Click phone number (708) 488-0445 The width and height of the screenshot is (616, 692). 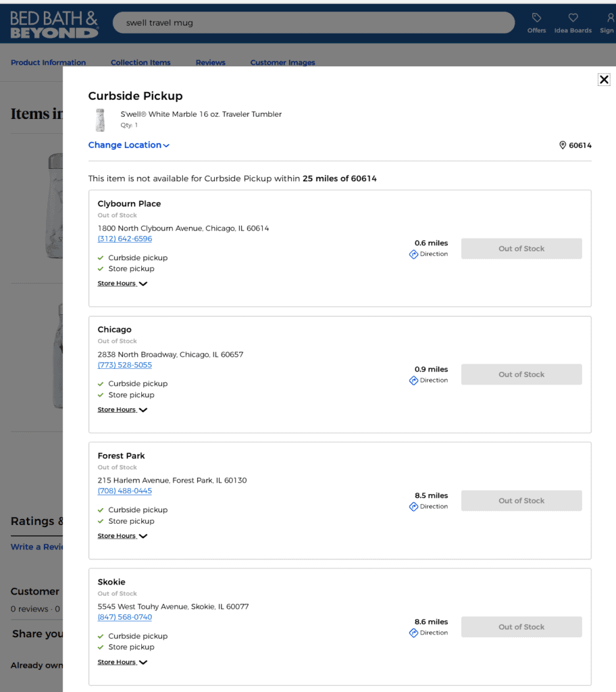pyautogui.click(x=125, y=491)
